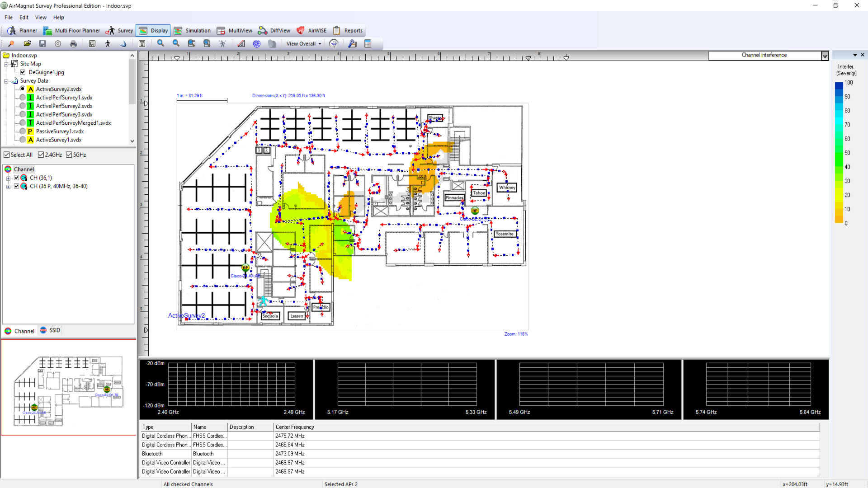
Task: Open the AirWISE module
Action: (x=311, y=31)
